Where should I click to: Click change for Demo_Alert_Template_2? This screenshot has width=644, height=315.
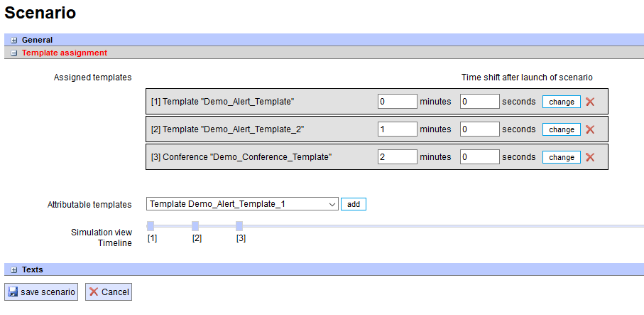(x=562, y=129)
